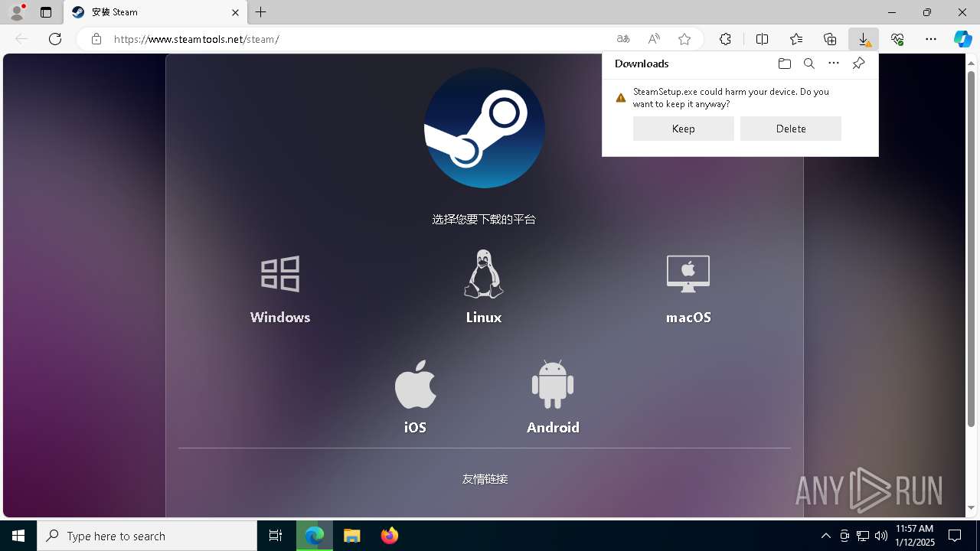This screenshot has width=980, height=551.
Task: Click the Windows platform icon
Action: [280, 274]
